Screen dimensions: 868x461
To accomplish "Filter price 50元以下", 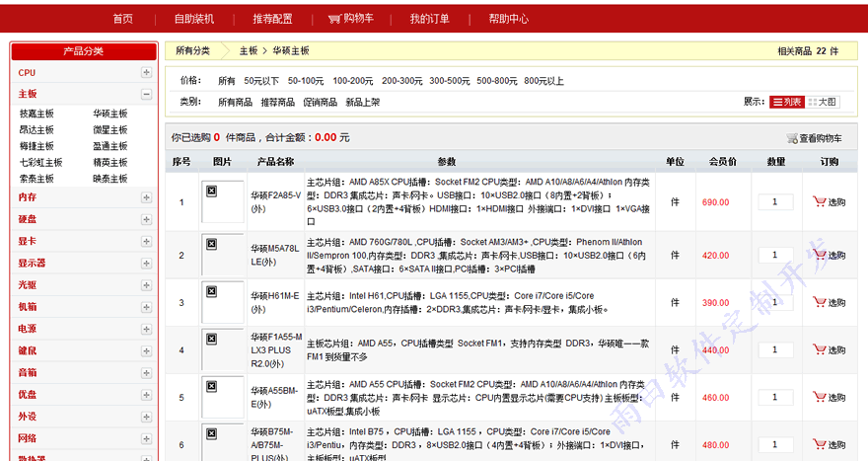I will [261, 81].
